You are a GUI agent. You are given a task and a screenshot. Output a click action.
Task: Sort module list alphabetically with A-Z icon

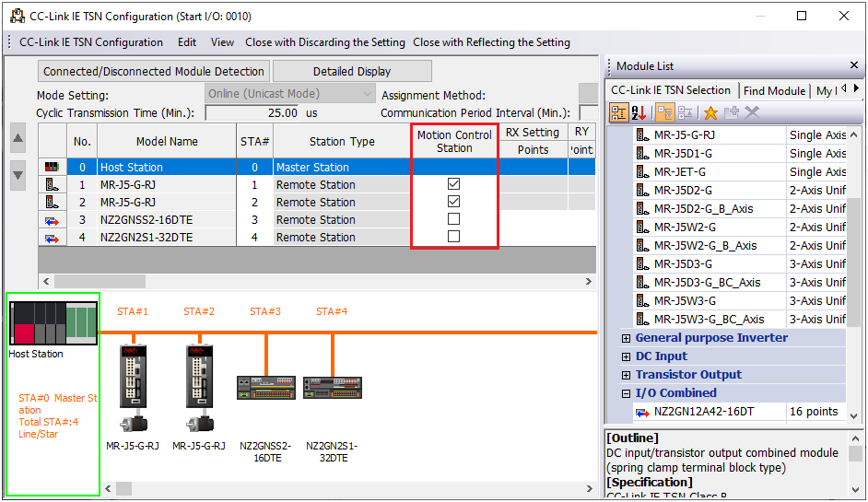coord(639,113)
